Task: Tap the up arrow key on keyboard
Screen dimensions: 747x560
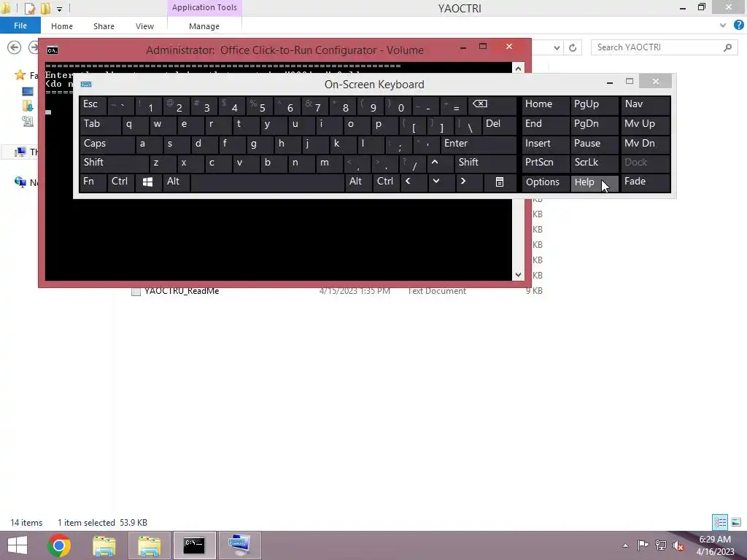Action: (x=435, y=163)
